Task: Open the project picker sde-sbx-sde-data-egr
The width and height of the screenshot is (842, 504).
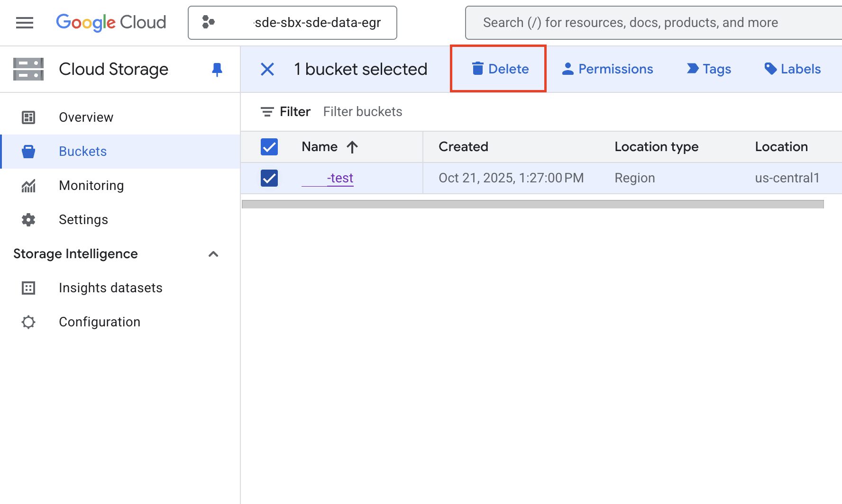Action: (292, 23)
